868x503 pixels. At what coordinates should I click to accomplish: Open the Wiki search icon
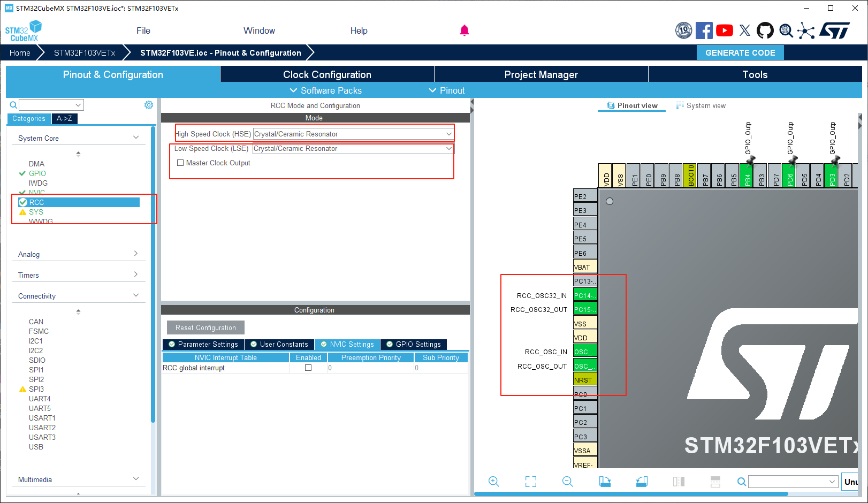point(786,31)
